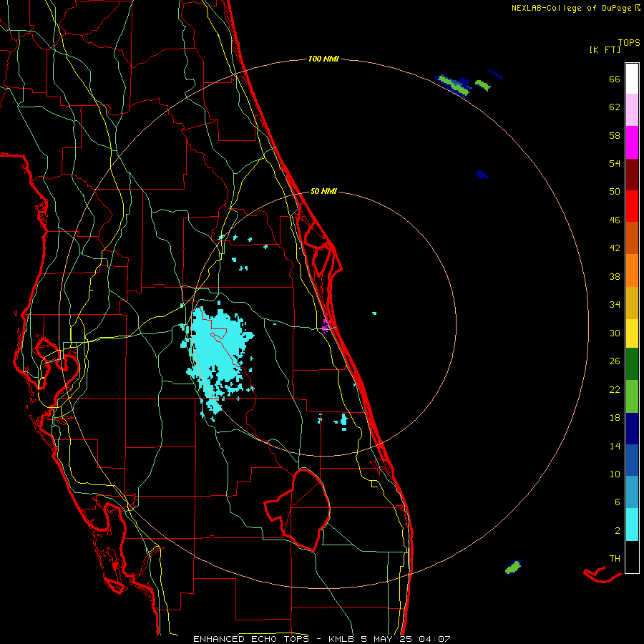This screenshot has width=644, height=644.
Task: Click the legend value 22
Action: pos(615,389)
